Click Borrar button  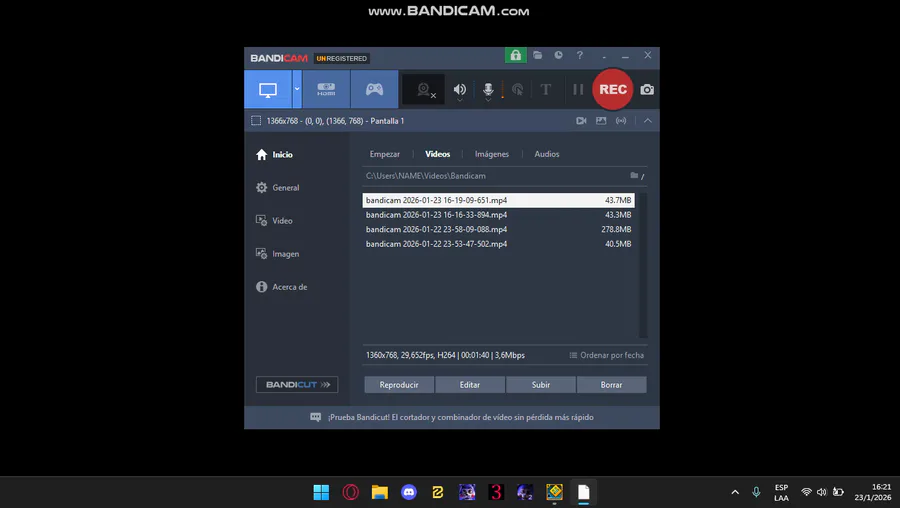click(x=611, y=385)
